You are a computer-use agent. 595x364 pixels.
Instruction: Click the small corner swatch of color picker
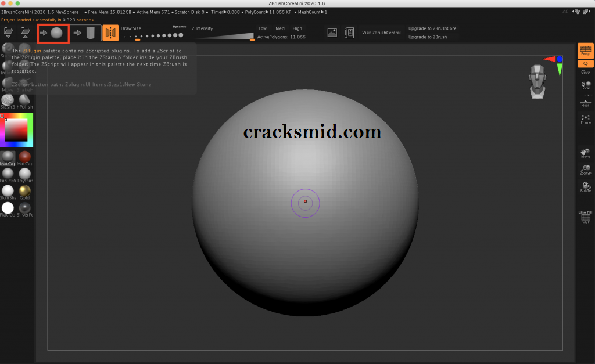coord(2,116)
